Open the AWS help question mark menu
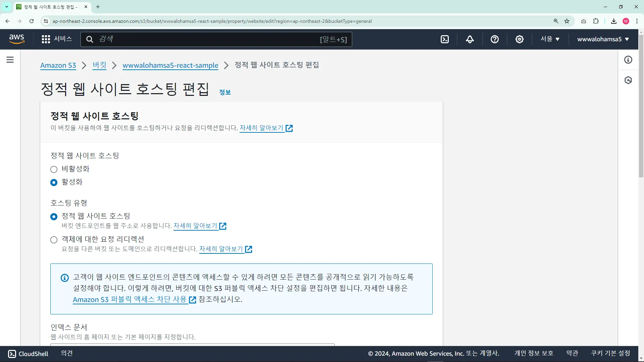Screen dimensions: 644x362 494,39
